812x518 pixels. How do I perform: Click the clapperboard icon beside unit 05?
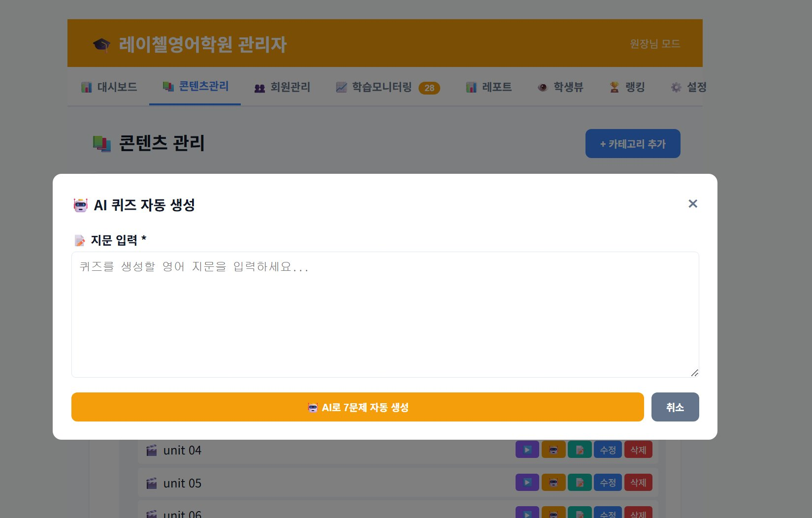point(152,483)
